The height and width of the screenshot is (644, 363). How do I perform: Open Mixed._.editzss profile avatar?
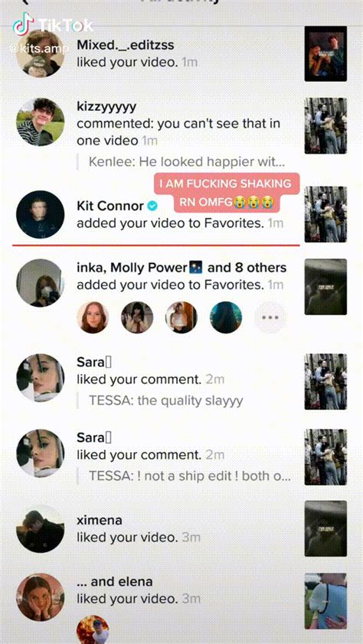point(41,54)
